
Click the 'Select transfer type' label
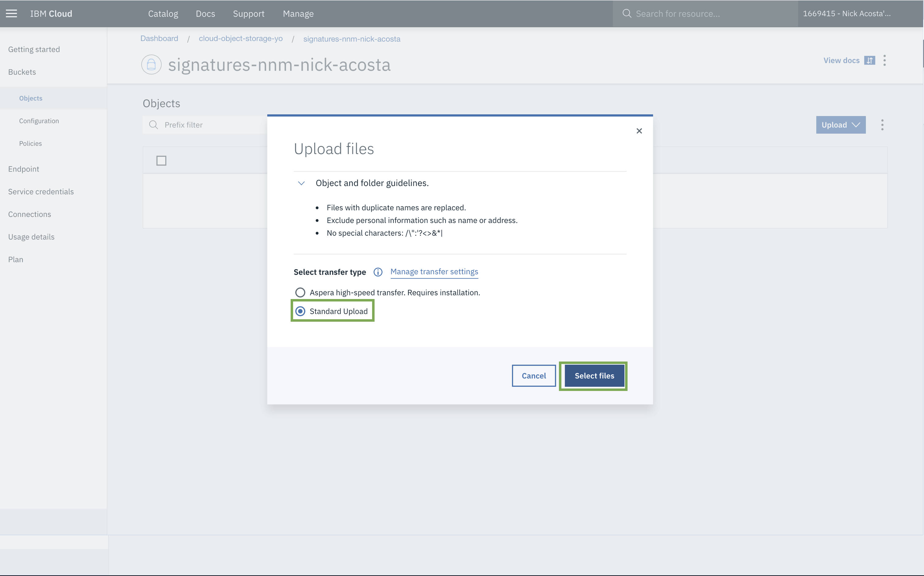[x=330, y=272]
